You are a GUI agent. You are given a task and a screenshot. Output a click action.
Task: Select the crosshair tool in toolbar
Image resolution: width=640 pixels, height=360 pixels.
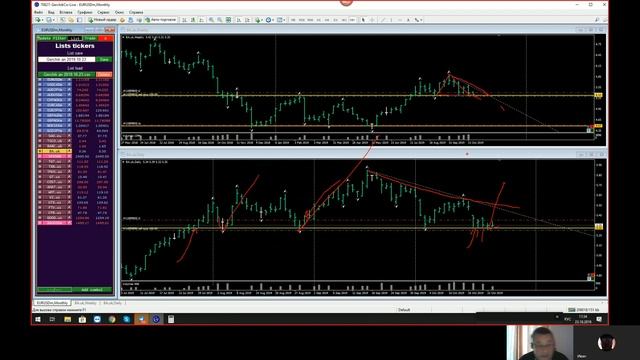[x=372, y=20]
